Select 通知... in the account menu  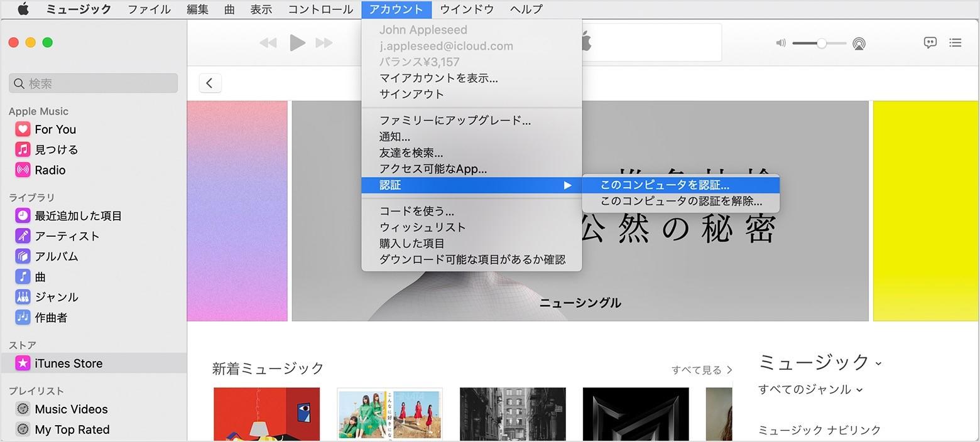coord(472,136)
